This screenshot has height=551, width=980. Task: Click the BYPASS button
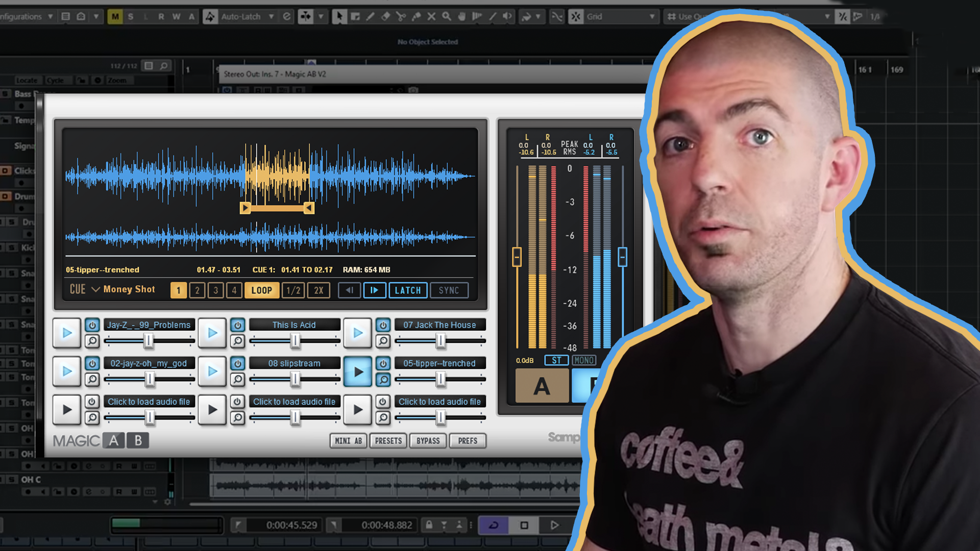point(428,441)
